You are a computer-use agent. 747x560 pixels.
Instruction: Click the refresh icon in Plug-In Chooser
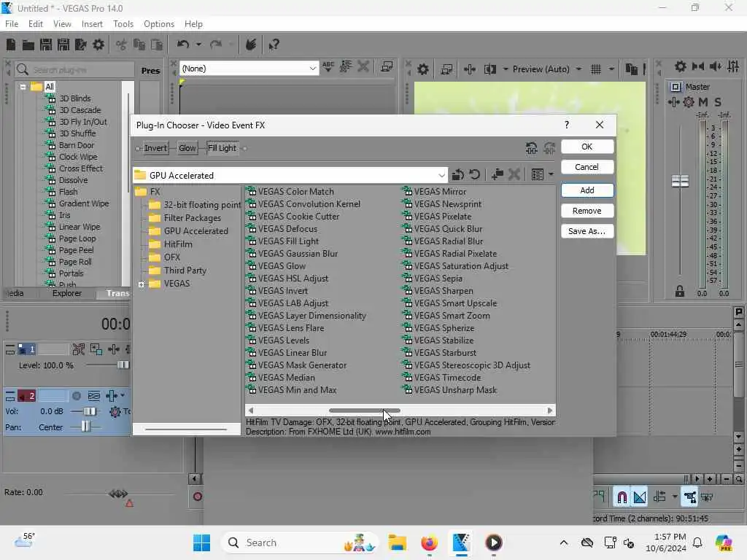(474, 175)
